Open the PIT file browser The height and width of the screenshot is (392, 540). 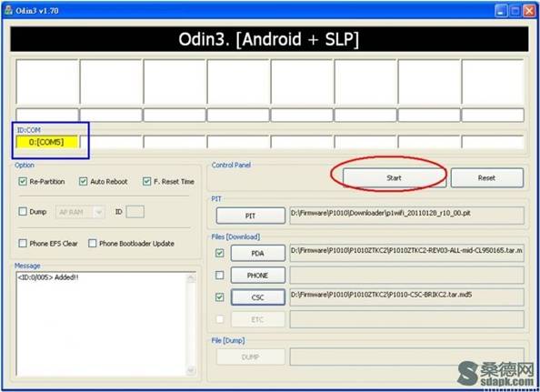pos(250,216)
